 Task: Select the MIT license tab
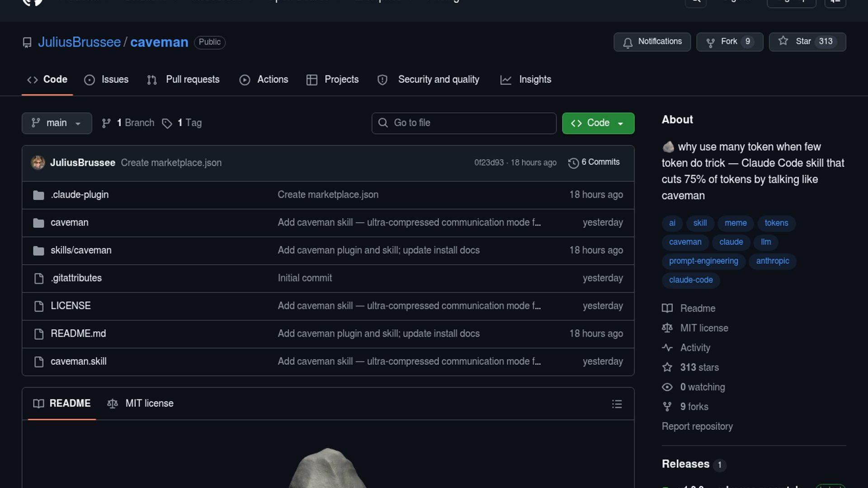pyautogui.click(x=140, y=404)
